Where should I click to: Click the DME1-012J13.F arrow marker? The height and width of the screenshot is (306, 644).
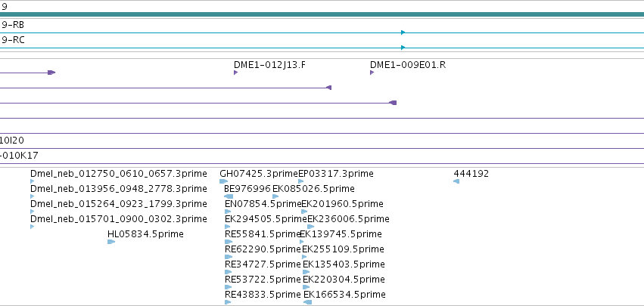236,73
